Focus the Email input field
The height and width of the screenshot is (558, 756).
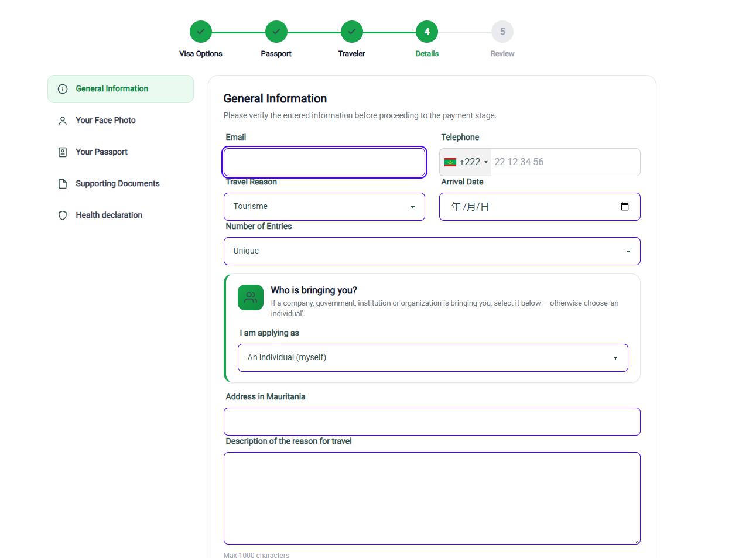(x=324, y=162)
